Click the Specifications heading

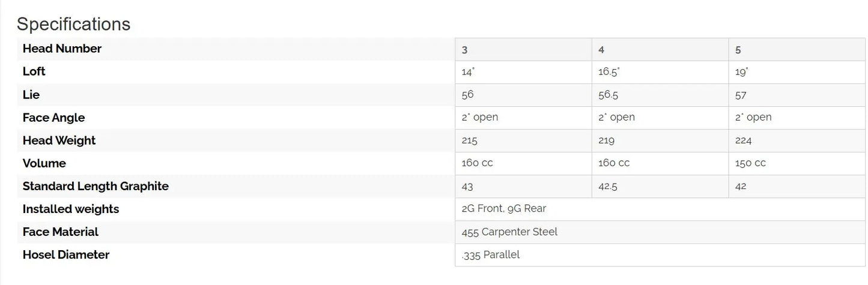tap(73, 24)
